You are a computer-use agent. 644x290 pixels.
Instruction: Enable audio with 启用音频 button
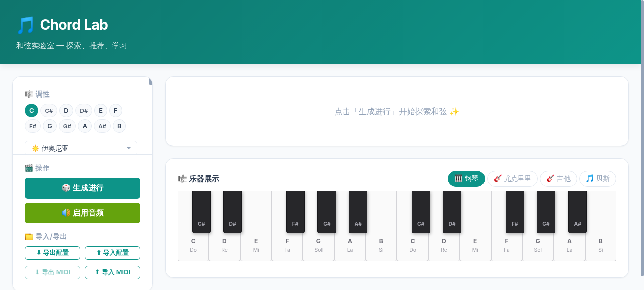pos(83,213)
